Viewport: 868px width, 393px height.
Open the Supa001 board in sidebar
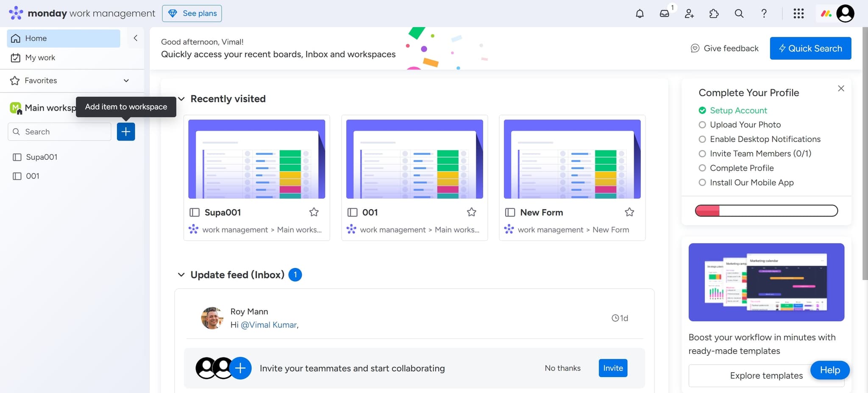[x=42, y=157]
